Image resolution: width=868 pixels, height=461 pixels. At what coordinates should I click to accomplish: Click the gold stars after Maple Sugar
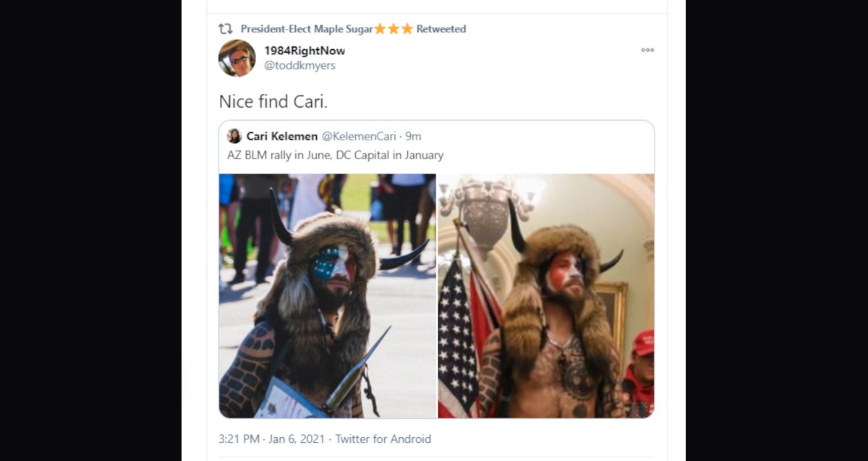[393, 29]
